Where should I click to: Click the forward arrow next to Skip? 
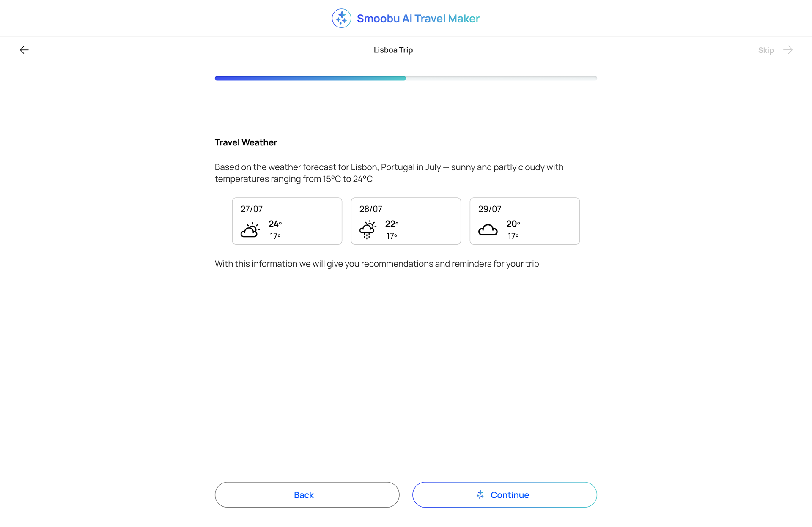(787, 50)
